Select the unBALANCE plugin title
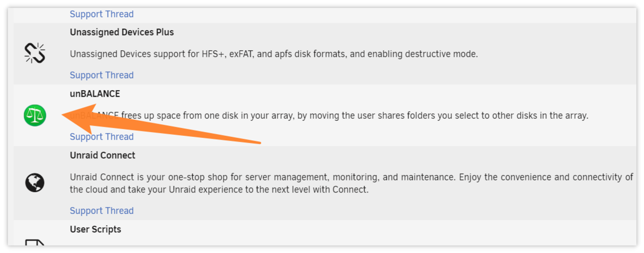644x253 pixels. coord(95,94)
